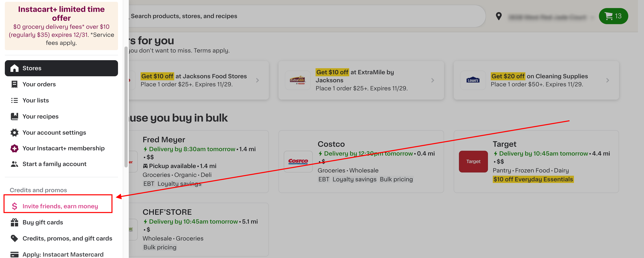Image resolution: width=644 pixels, height=258 pixels.
Task: Select Start a family account
Action: point(61,164)
